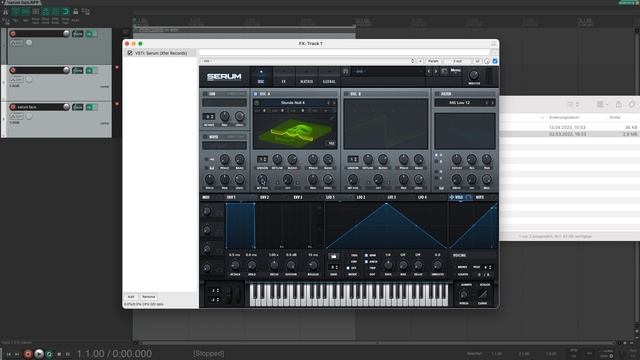Toggle repeat in the transport bar
The image size is (640, 360).
coord(49,354)
